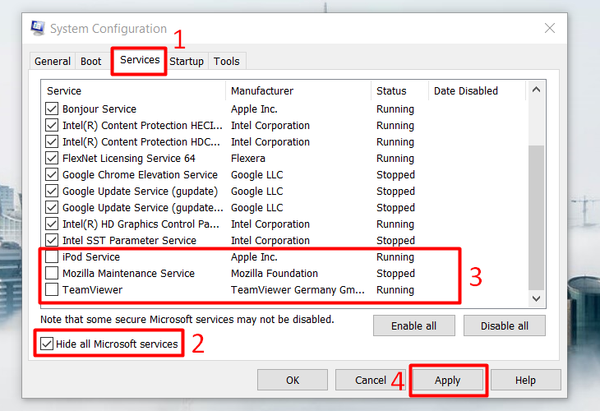Tick the Mozilla Maintenance Service checkbox
600x411 pixels.
coord(52,273)
